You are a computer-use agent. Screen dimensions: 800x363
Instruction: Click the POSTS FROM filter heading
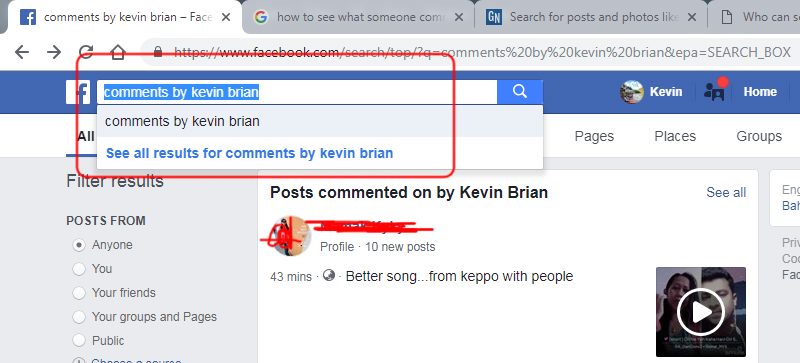[x=106, y=221]
